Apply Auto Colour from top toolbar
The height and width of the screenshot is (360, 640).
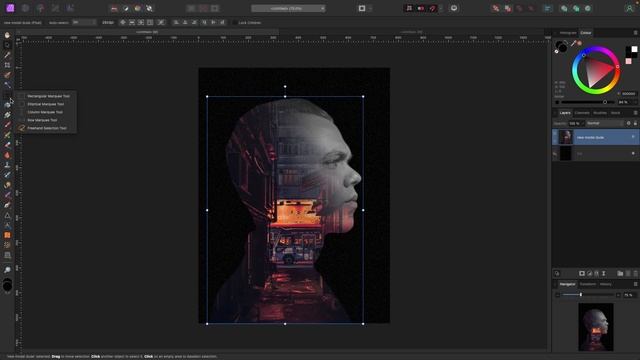pos(138,9)
